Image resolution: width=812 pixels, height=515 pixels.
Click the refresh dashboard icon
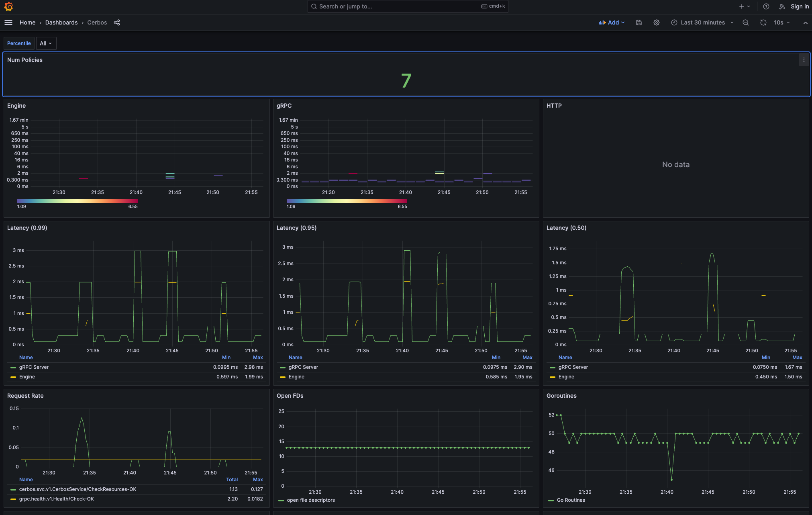763,22
